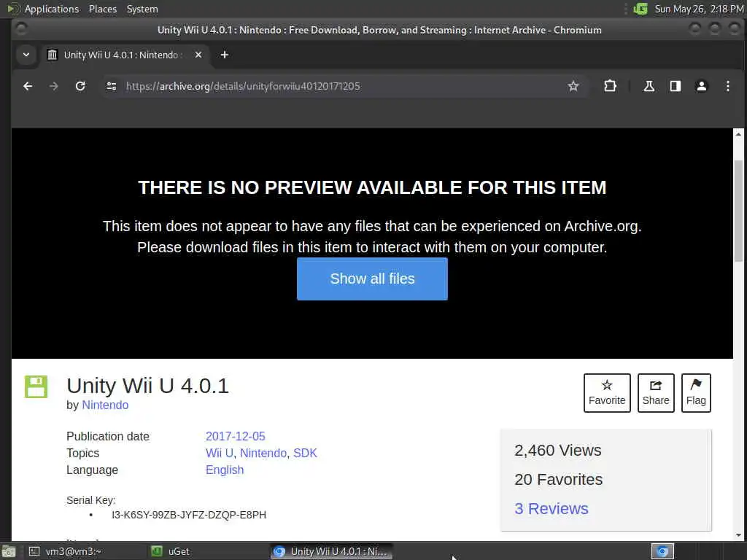Click the page vertical scrollbar thumb
This screenshot has height=560, width=747.
738,211
